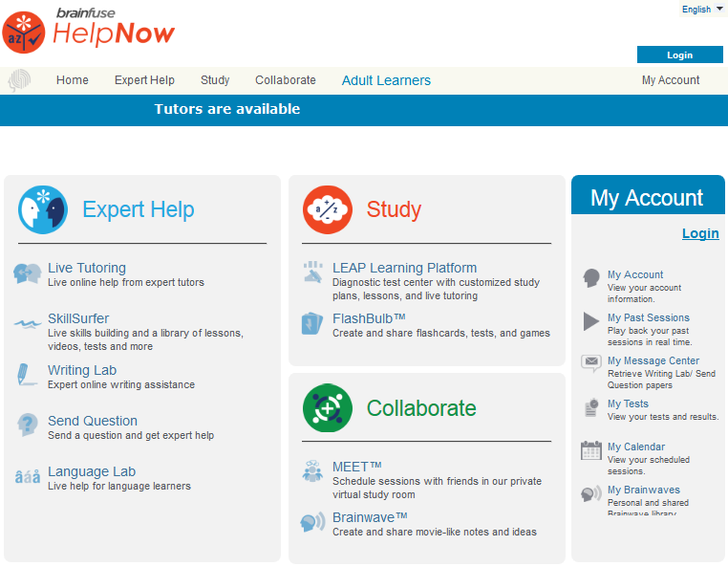The width and height of the screenshot is (728, 567).
Task: Click the Writing Lab pencil icon
Action: [x=27, y=376]
